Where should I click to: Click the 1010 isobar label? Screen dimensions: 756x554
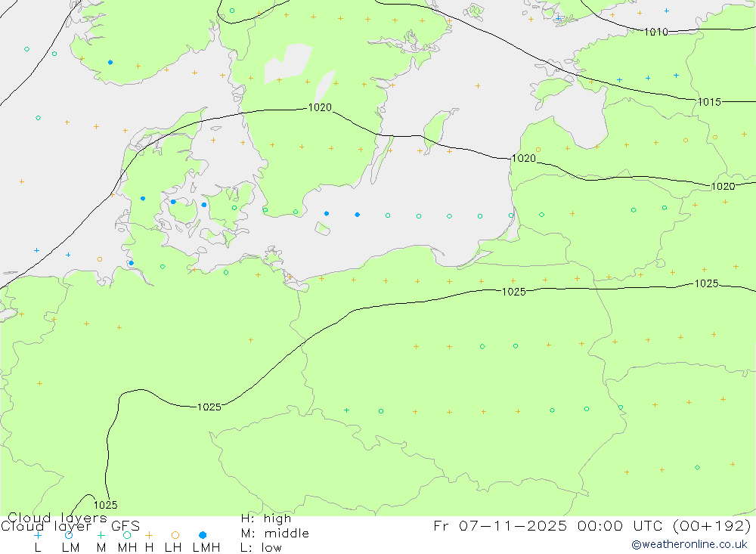point(655,32)
